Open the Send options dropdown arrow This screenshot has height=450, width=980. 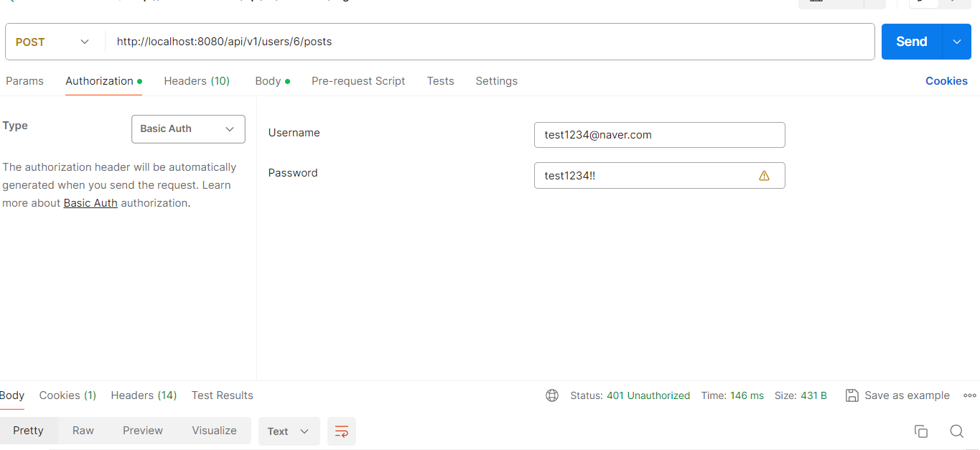click(956, 42)
